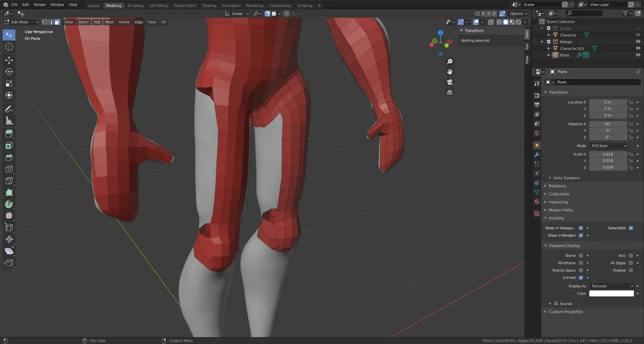Enable the Wireframe display checkbox
This screenshot has height=344, width=644.
(581, 263)
